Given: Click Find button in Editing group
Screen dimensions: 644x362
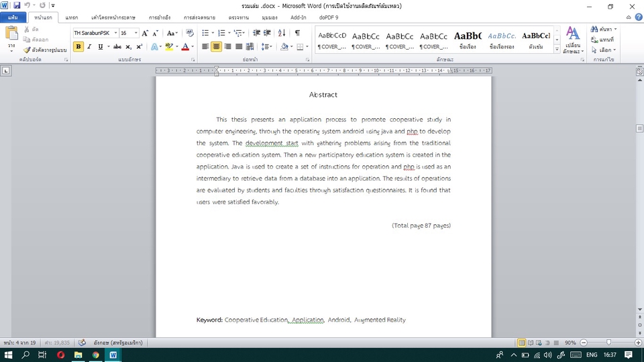Looking at the screenshot, I should (603, 29).
